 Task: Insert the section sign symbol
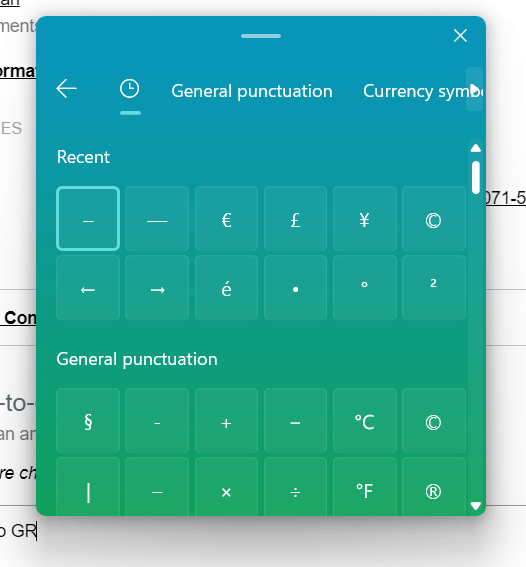(x=88, y=421)
